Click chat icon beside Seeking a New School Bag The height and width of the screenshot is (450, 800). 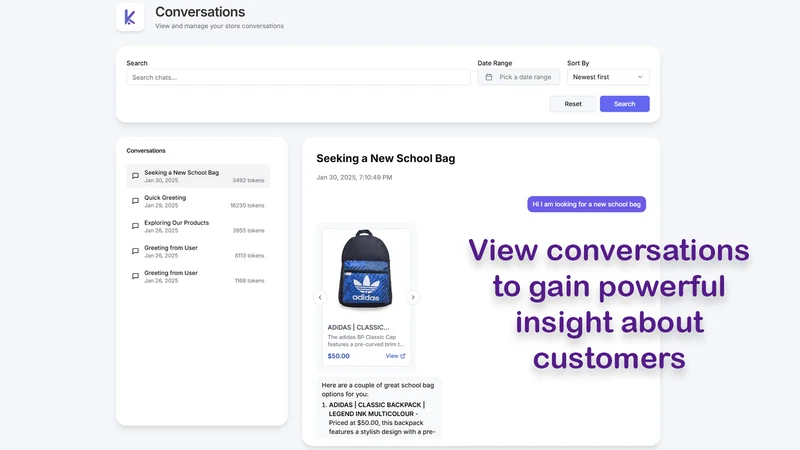click(135, 176)
